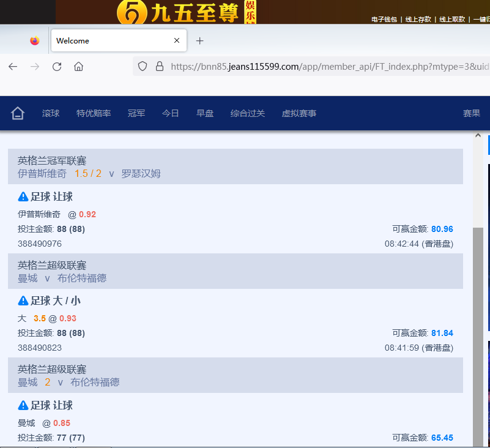This screenshot has height=448, width=490.
Task: Click the browser forward arrow
Action: (x=35, y=67)
